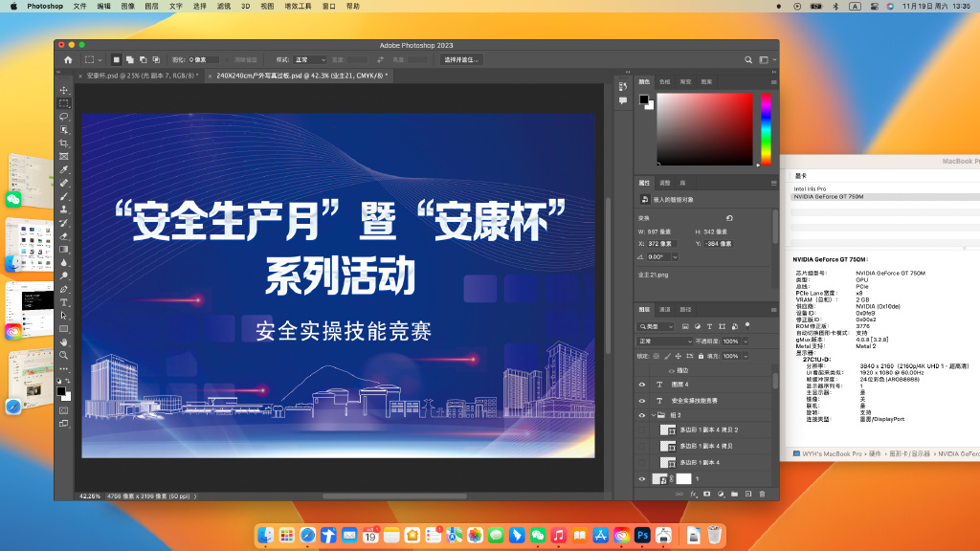
Task: Select the Eyedropper tool
Action: click(x=63, y=169)
